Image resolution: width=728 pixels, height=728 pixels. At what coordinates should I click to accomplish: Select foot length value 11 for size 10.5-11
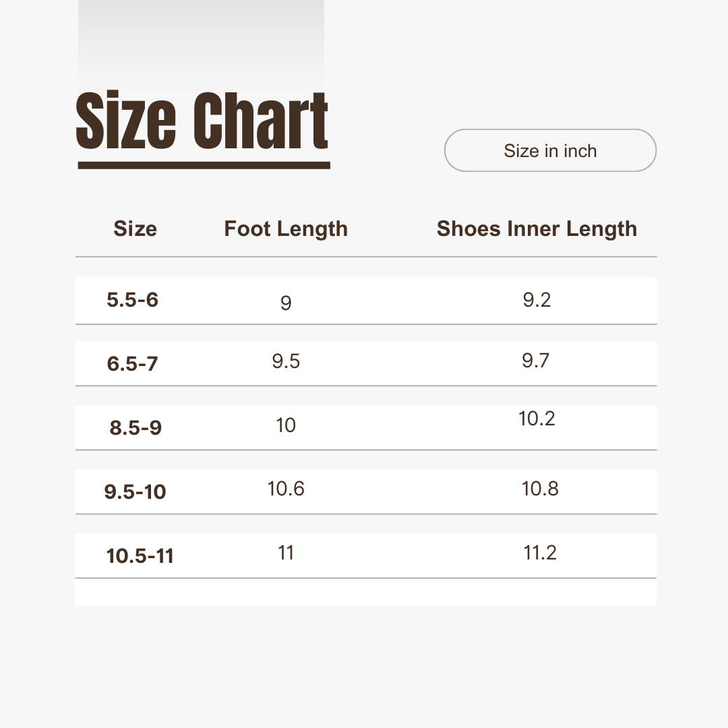[286, 553]
